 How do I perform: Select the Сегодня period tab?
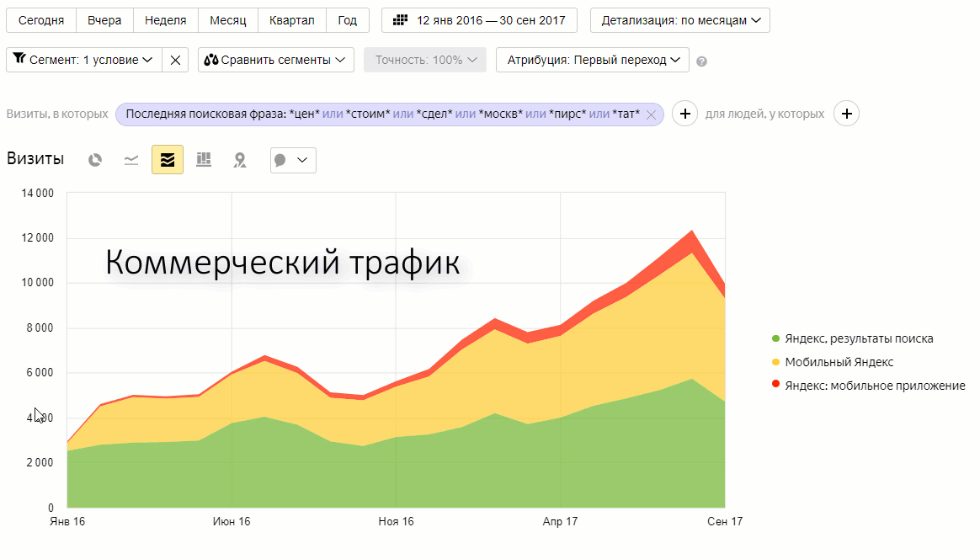pyautogui.click(x=41, y=20)
